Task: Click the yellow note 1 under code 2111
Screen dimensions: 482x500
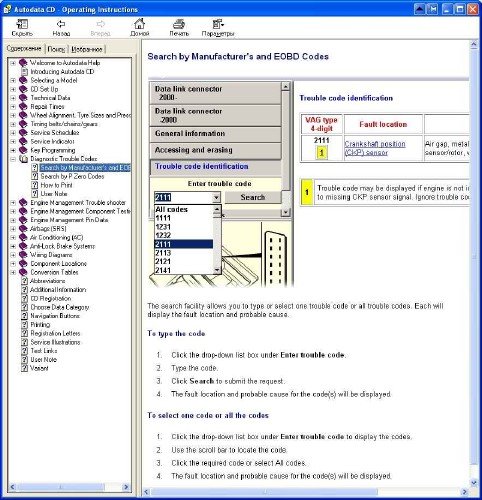Action: (x=321, y=153)
